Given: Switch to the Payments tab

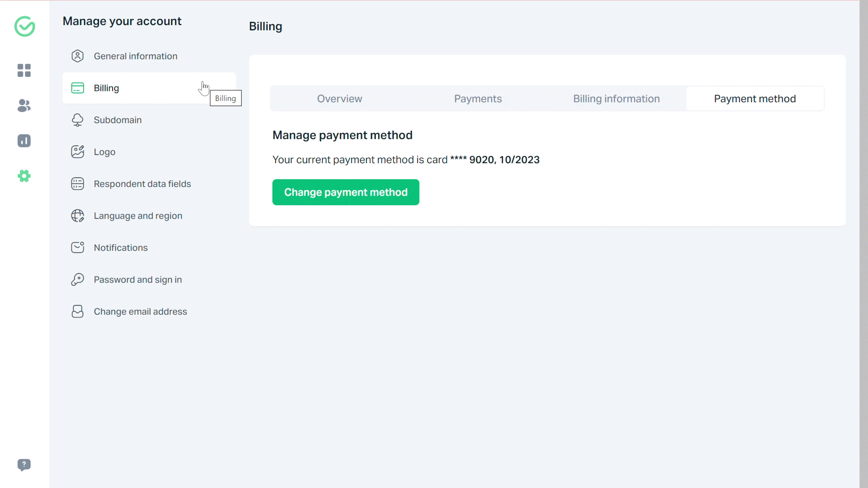Looking at the screenshot, I should tap(478, 99).
